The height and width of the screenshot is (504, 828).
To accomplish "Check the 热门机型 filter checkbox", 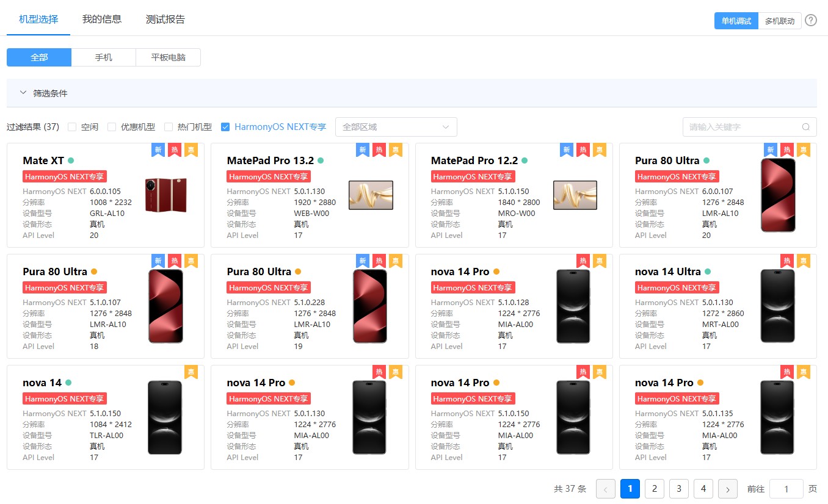I will click(x=169, y=127).
